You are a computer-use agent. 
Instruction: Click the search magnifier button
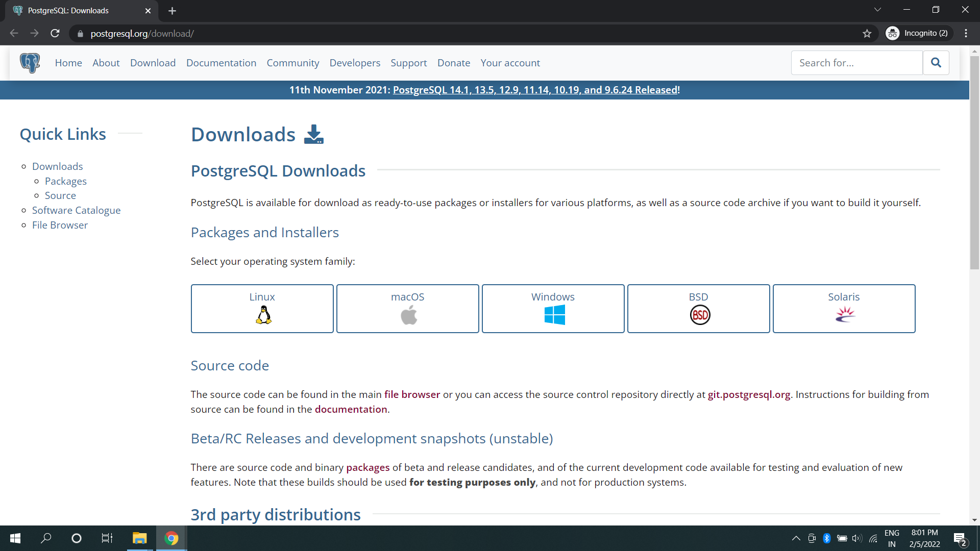coord(936,63)
